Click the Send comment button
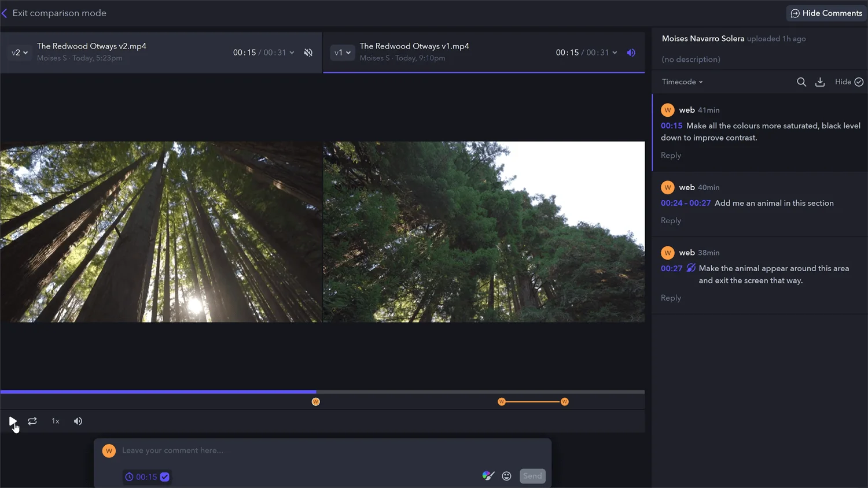This screenshot has height=488, width=868. [x=532, y=476]
